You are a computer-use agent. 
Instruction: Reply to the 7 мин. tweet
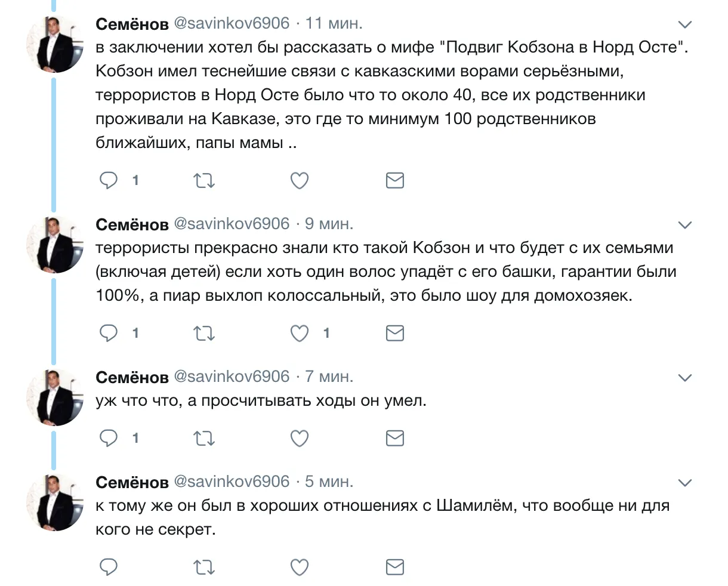(109, 438)
